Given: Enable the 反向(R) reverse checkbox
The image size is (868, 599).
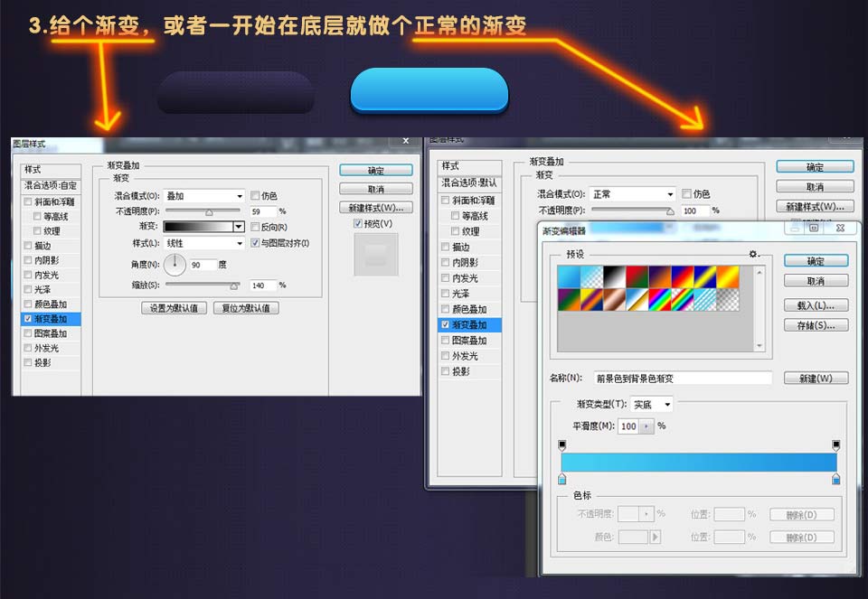Looking at the screenshot, I should click(x=254, y=227).
